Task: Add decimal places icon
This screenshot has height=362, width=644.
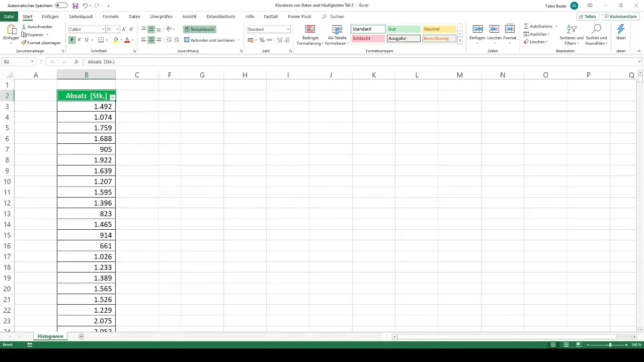Action: click(279, 40)
